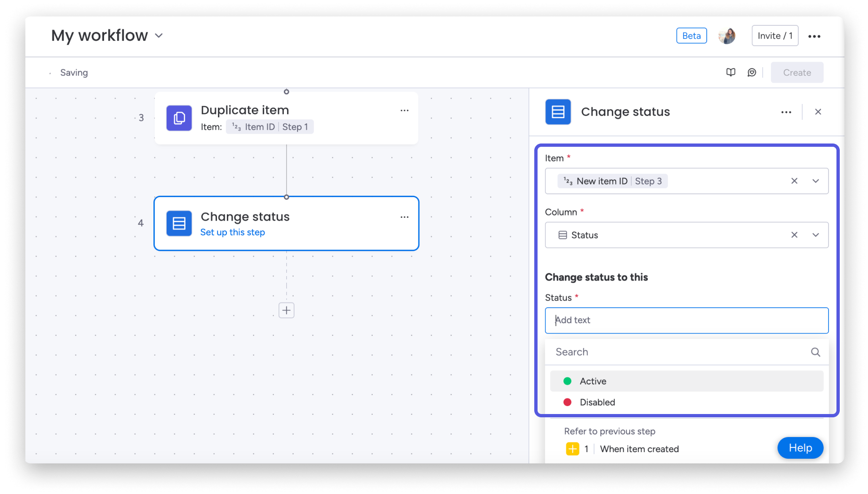Select the Active status option
868x494 pixels.
click(x=687, y=381)
